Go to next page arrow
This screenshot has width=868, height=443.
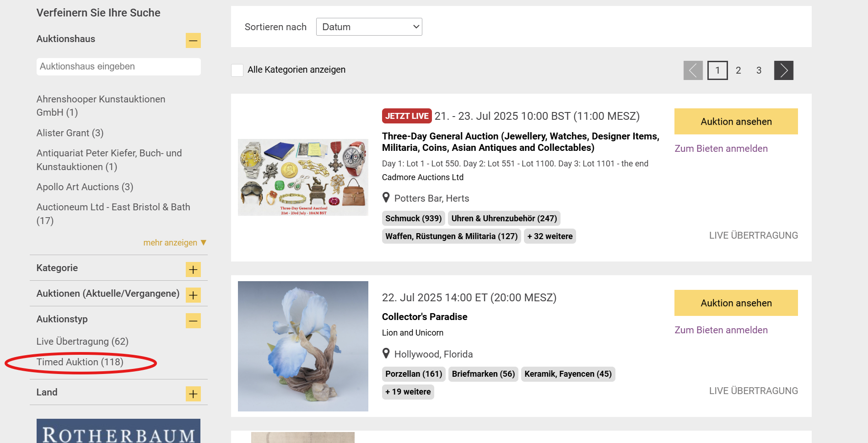click(783, 70)
